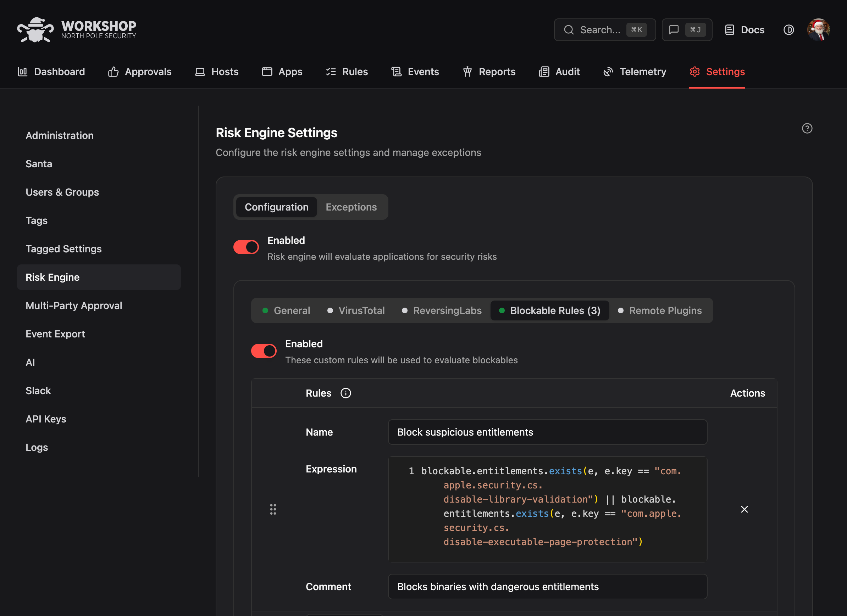This screenshot has height=616, width=847.
Task: Toggle the Risk engine Enabled switch
Action: tap(246, 247)
